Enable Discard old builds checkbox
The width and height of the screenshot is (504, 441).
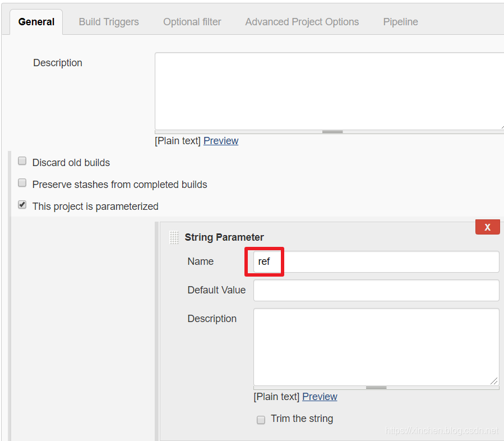coord(22,161)
